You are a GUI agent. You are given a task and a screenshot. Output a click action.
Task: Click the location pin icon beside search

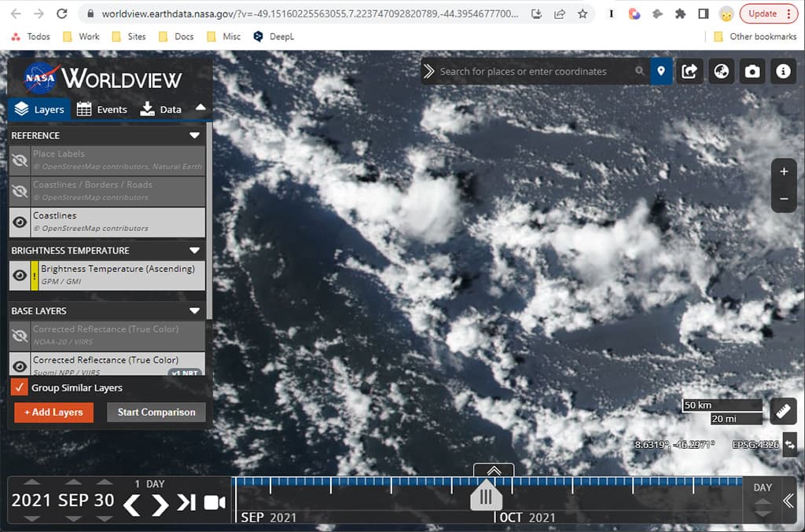(x=661, y=71)
